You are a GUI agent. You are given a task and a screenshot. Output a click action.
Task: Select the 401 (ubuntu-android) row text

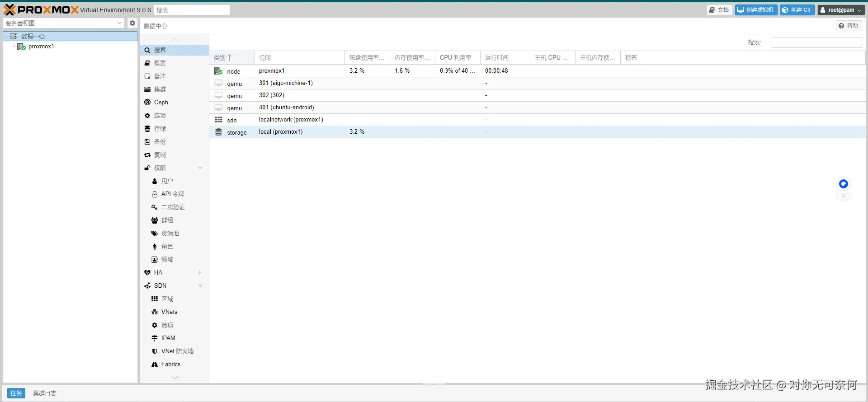tap(286, 108)
